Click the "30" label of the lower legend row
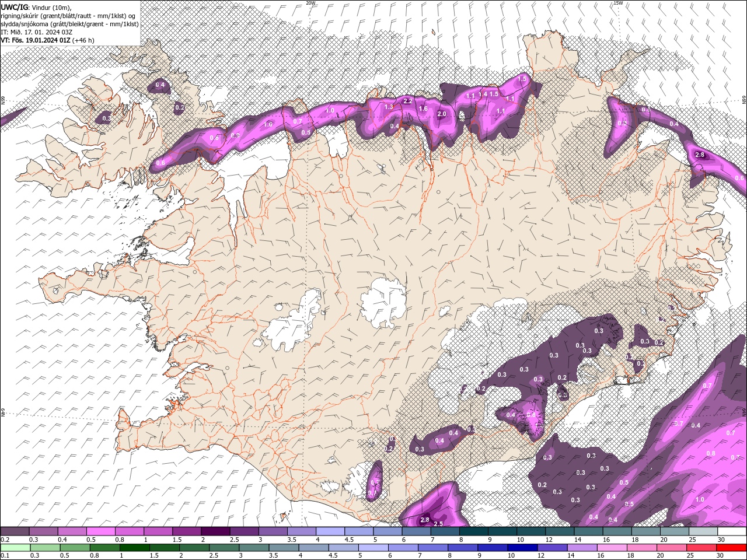747x560 pixels. pyautogui.click(x=721, y=556)
